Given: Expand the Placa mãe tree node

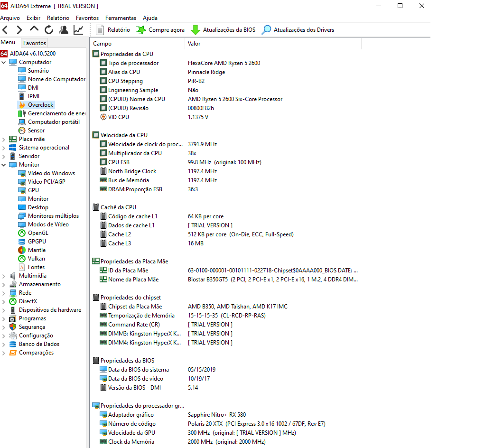Looking at the screenshot, I should 4,139.
